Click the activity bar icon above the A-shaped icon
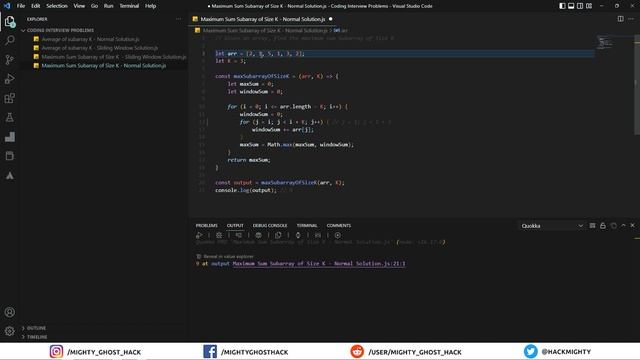Viewport: 640px width, 360px height. pyautogui.click(x=10, y=156)
